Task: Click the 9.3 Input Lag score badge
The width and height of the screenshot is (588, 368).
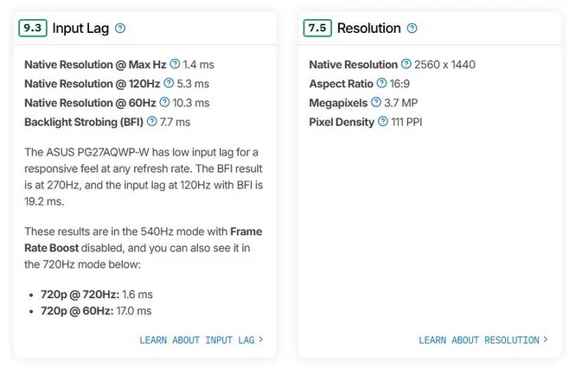Action: pos(33,29)
